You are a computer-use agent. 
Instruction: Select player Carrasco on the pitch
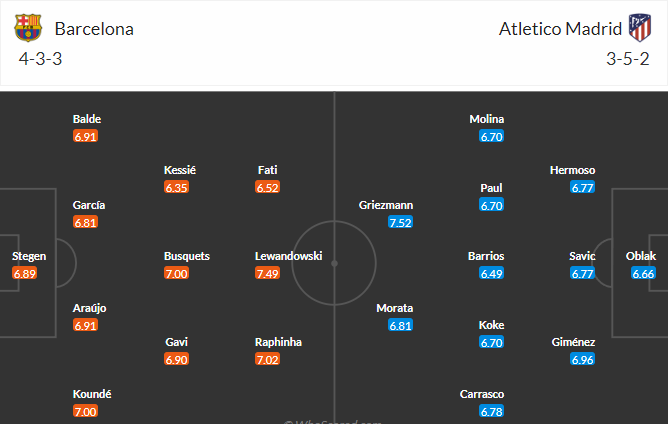point(482,394)
